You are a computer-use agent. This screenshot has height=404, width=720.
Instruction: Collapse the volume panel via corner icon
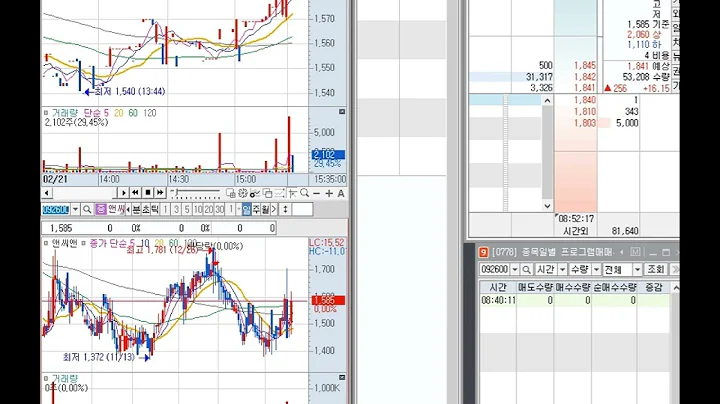(342, 112)
